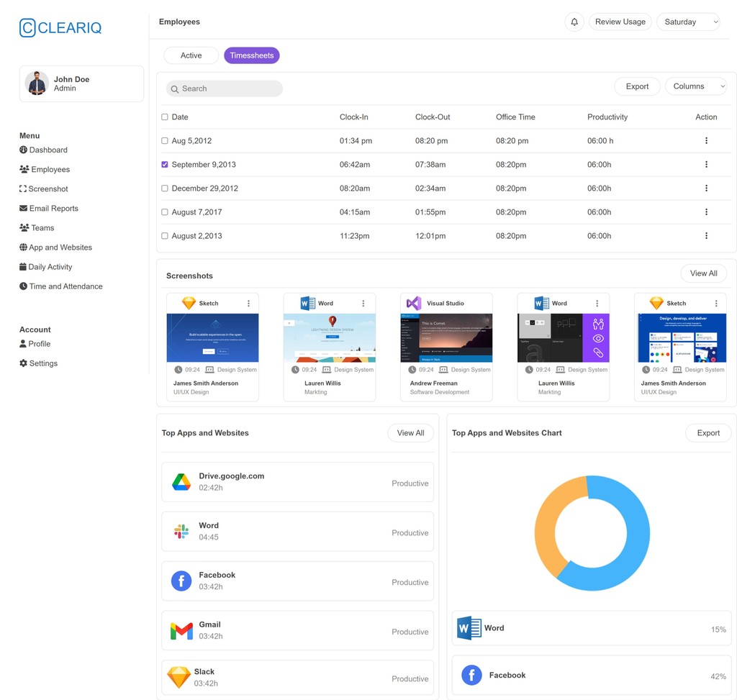Export the Top Apps and Websites Chart
The image size is (737, 700).
[x=708, y=433]
